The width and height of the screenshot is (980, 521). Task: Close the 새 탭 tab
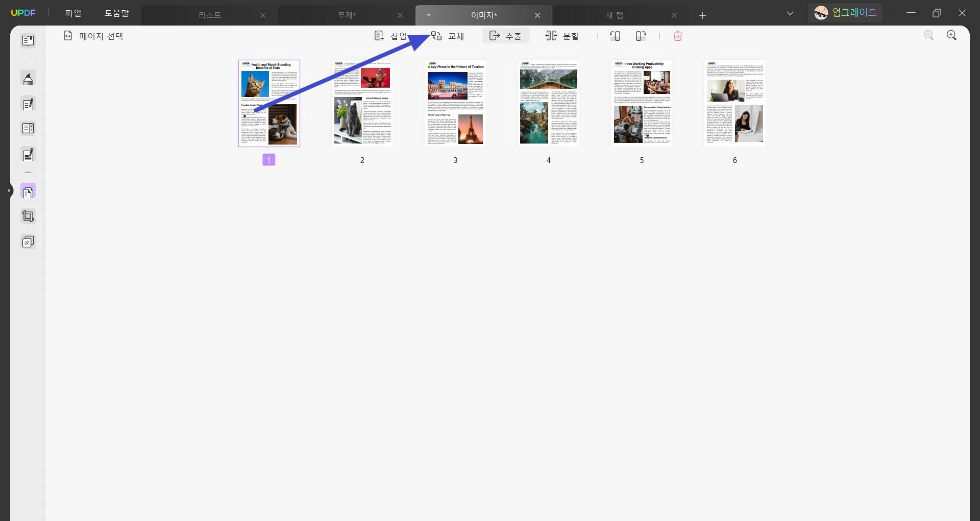[674, 15]
